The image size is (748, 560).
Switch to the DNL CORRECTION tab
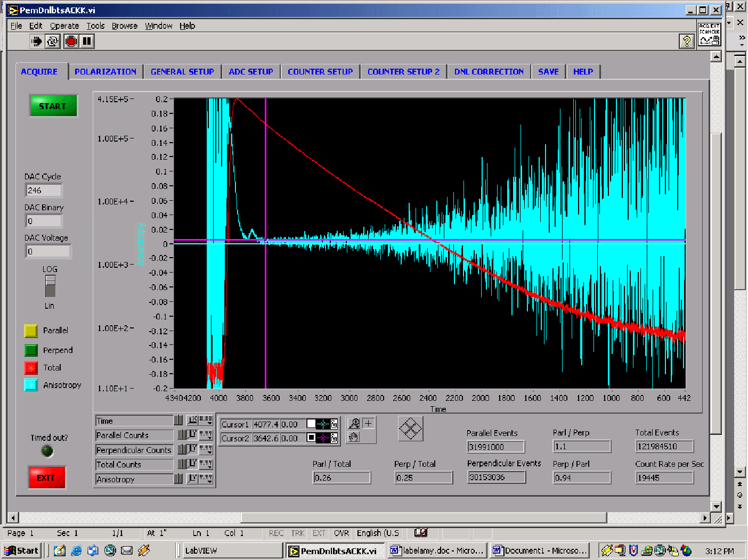[489, 71]
